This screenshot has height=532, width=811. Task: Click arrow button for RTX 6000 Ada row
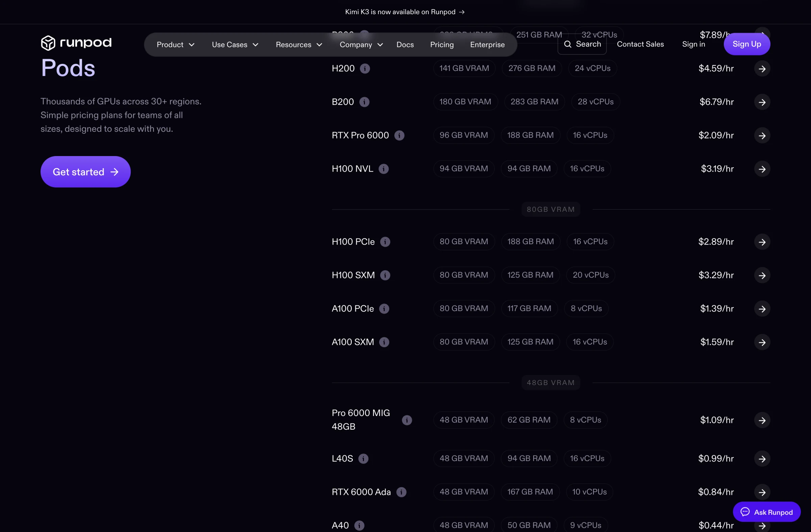pos(762,492)
